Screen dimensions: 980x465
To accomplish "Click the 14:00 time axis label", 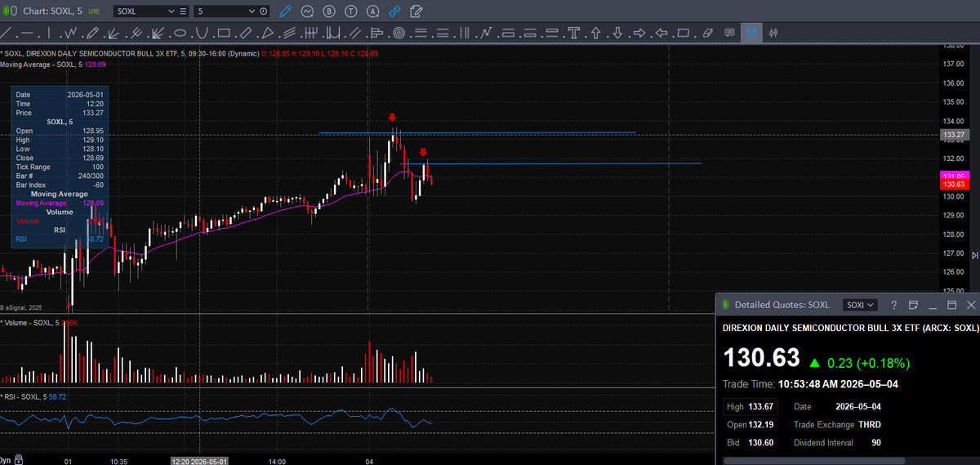I will tap(278, 461).
